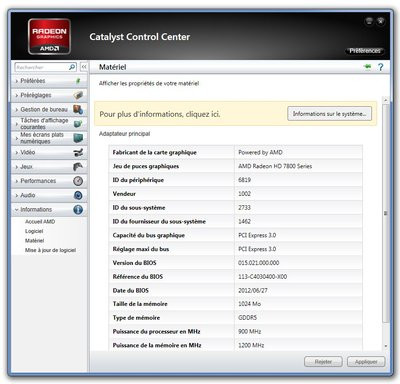Click 'Type de mémoire' label

[136, 318]
